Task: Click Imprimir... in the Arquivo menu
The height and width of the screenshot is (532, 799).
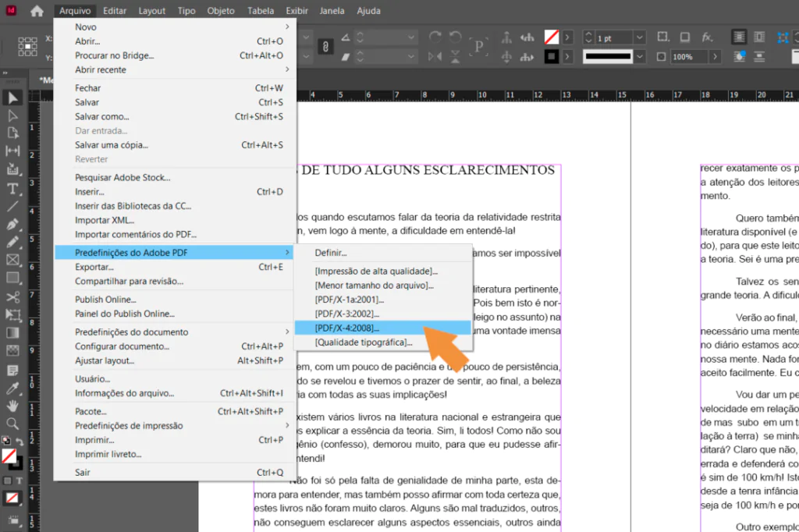Action: [175, 440]
